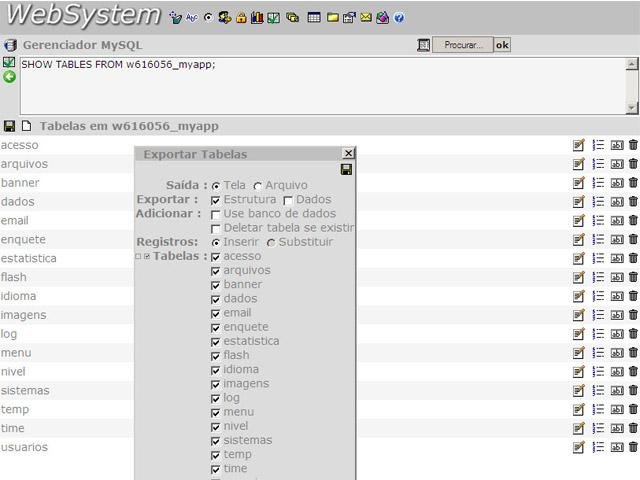This screenshot has width=640, height=480.
Task: Go back using the green circular arrow icon
Action: coord(9,77)
